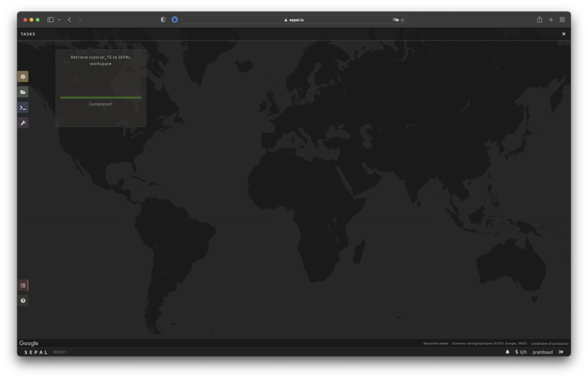This screenshot has height=379, width=588.
Task: Open the prambaud user profile button
Action: pos(542,352)
